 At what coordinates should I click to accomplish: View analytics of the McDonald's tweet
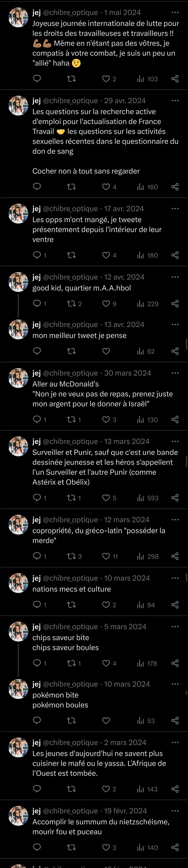148,420
